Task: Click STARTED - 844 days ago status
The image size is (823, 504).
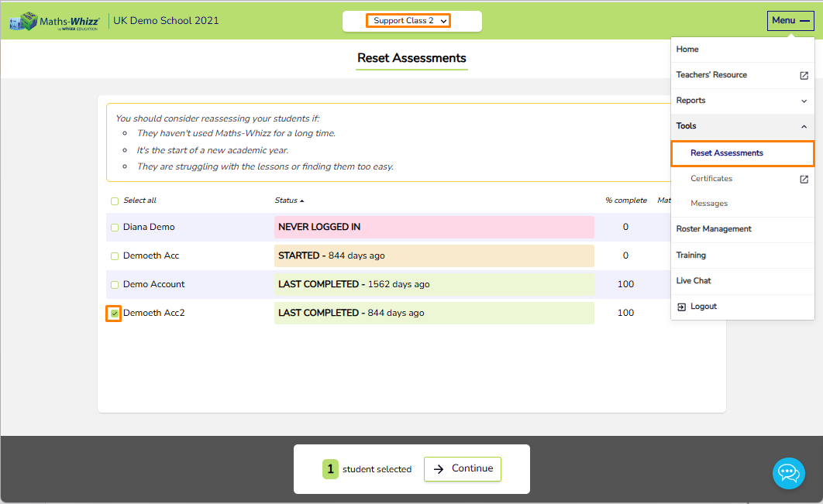Action: click(x=434, y=256)
